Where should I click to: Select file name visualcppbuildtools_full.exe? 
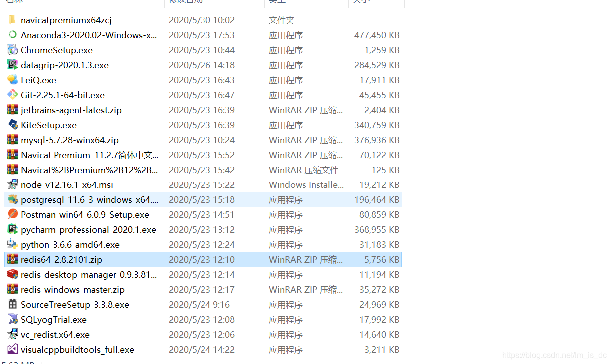(77, 350)
